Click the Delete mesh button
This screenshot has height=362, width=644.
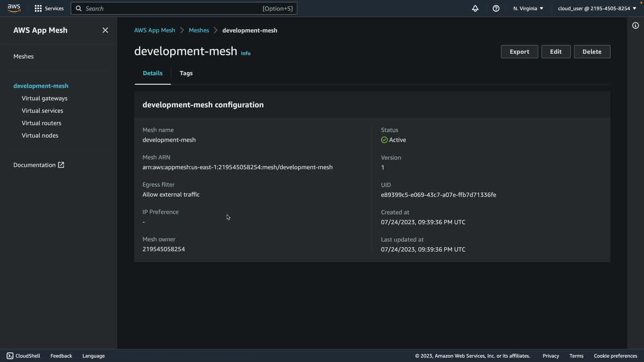coord(592,52)
